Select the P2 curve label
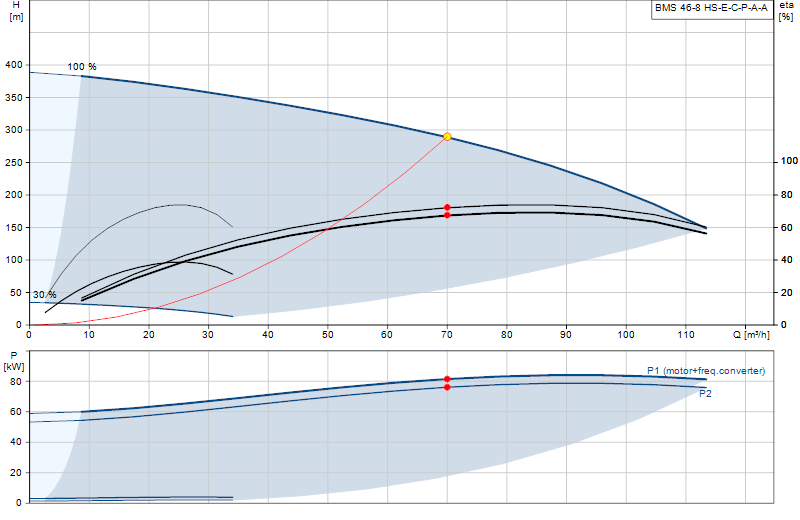Image resolution: width=800 pixels, height=520 pixels. [705, 393]
